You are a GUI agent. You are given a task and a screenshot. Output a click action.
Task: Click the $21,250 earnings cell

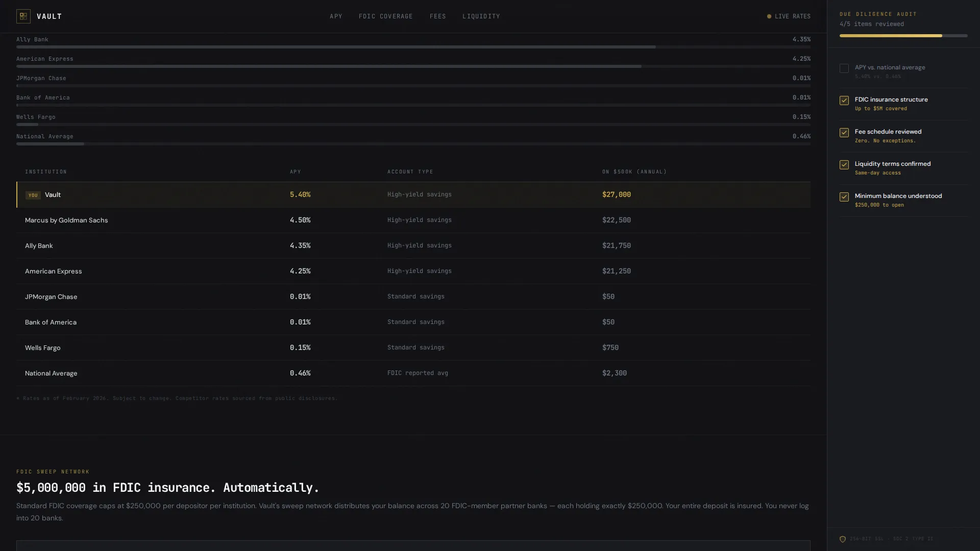[x=617, y=271]
